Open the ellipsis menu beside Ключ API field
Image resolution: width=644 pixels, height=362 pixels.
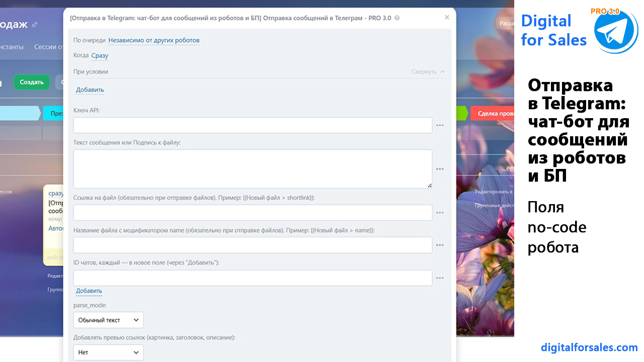tap(440, 125)
